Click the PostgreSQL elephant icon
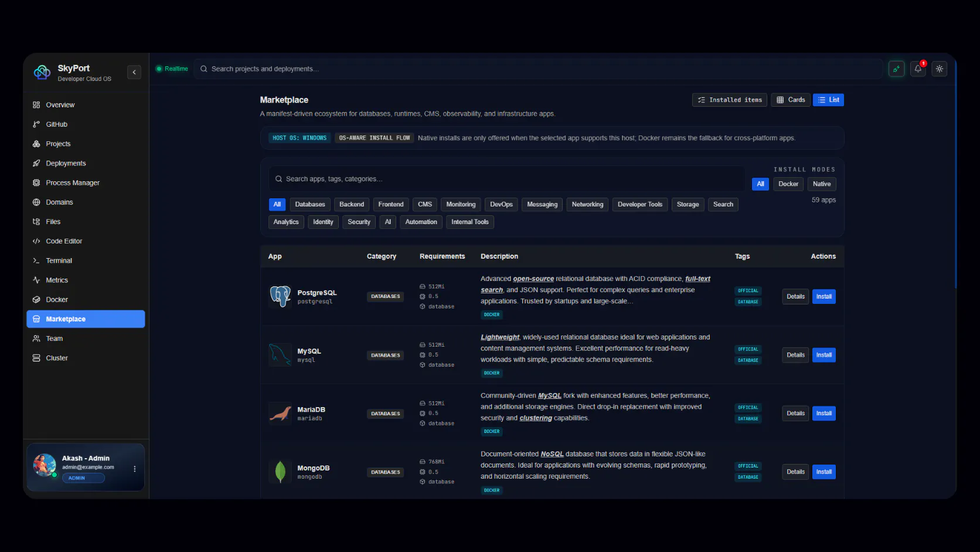 [x=280, y=296]
